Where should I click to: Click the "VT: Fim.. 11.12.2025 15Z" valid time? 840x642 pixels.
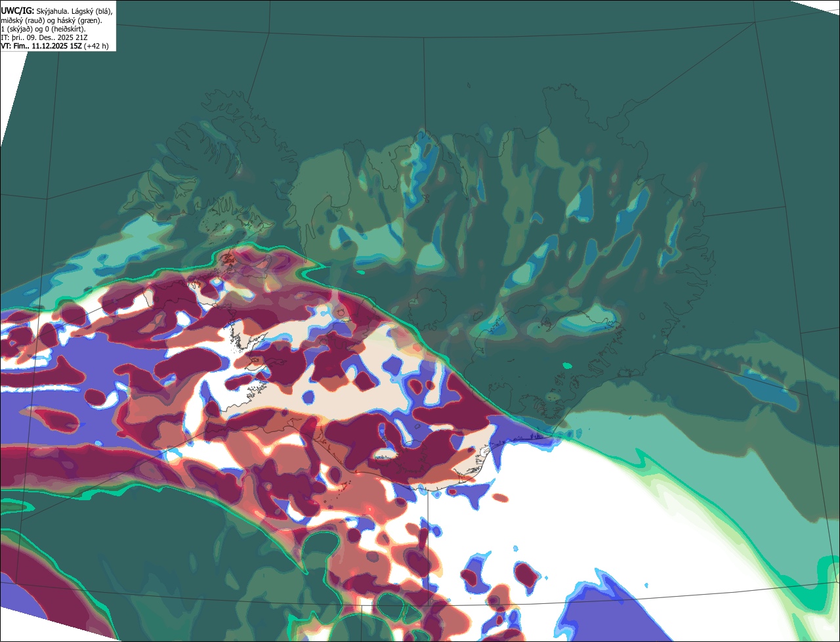pos(41,46)
